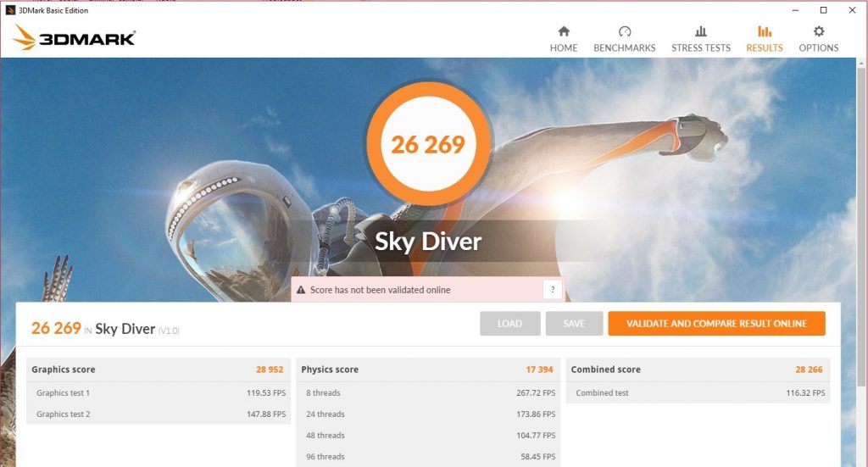Click the 267.72 FPS value
This screenshot has width=868, height=467.
tap(536, 393)
